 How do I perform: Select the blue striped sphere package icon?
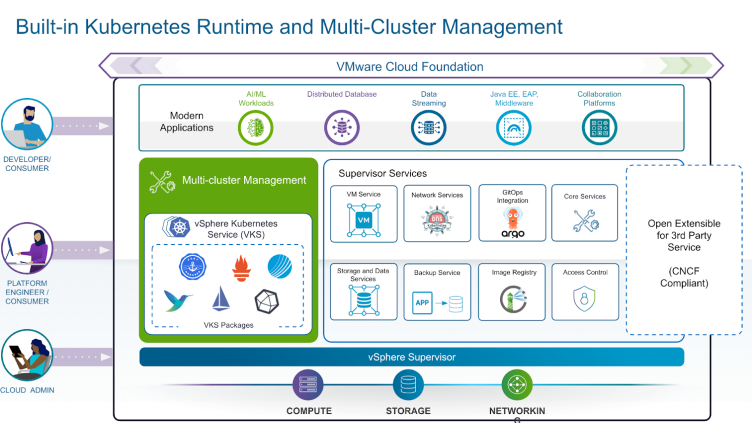click(x=280, y=266)
